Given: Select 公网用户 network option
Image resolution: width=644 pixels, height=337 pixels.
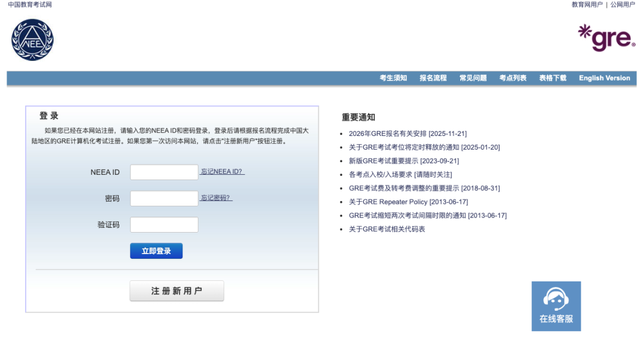Looking at the screenshot, I should 623,5.
